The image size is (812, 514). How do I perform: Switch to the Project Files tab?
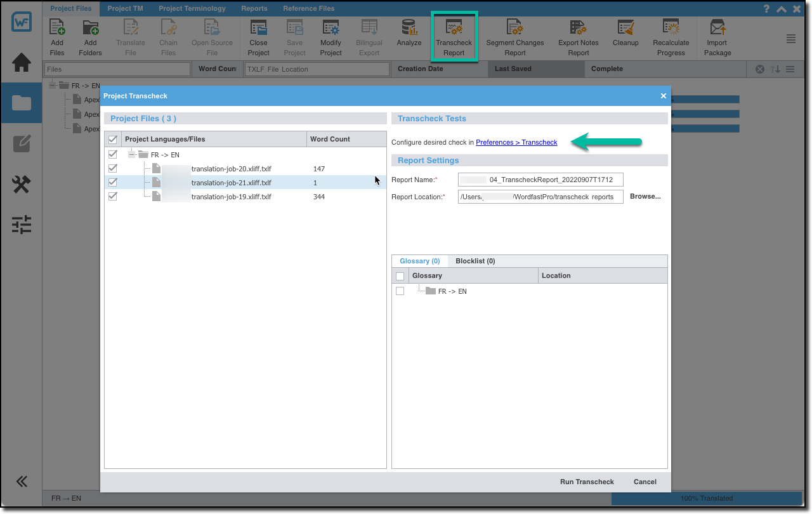(71, 9)
